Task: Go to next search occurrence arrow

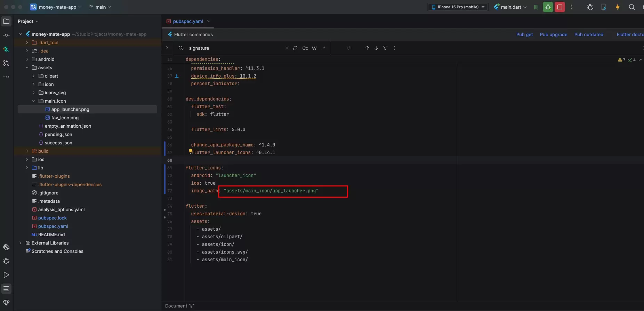Action: pos(376,48)
